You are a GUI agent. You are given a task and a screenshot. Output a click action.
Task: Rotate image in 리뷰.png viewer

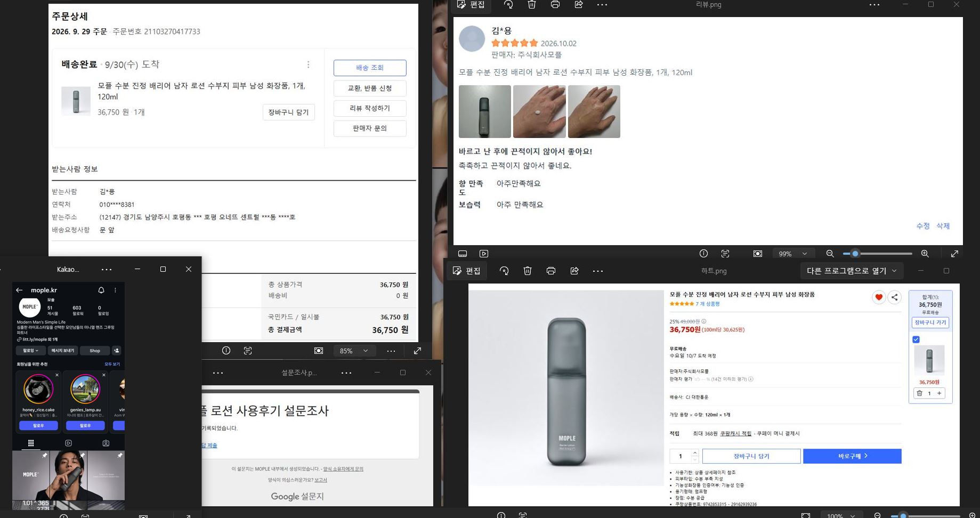pyautogui.click(x=508, y=4)
